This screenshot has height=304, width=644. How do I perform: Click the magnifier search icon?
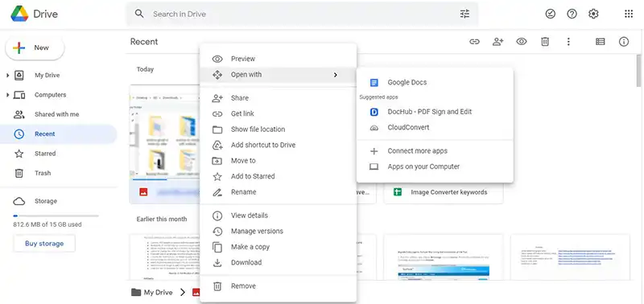pos(139,14)
